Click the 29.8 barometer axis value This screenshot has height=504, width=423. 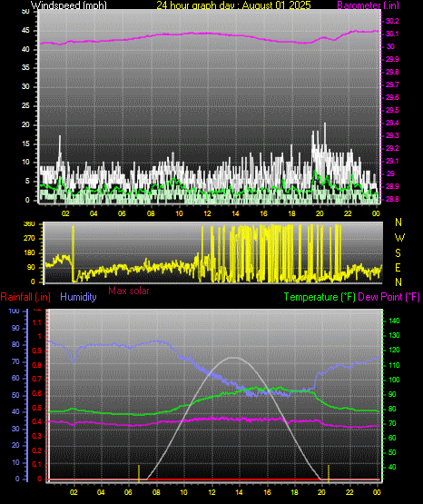pyautogui.click(x=392, y=72)
